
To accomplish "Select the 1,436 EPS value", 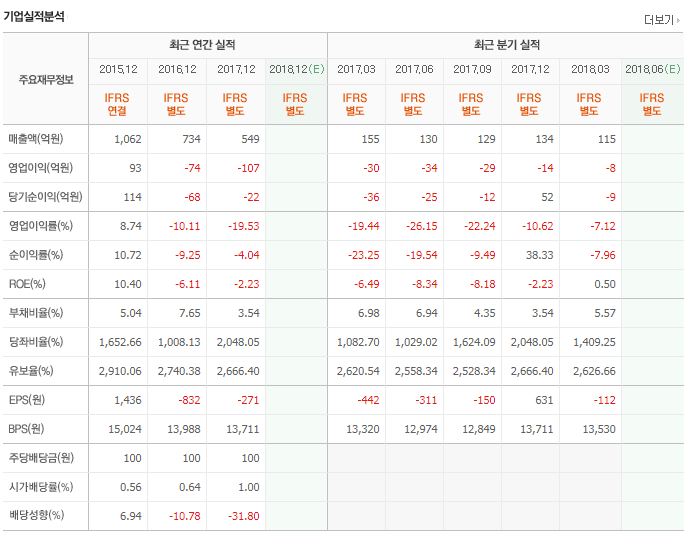I will click(128, 401).
